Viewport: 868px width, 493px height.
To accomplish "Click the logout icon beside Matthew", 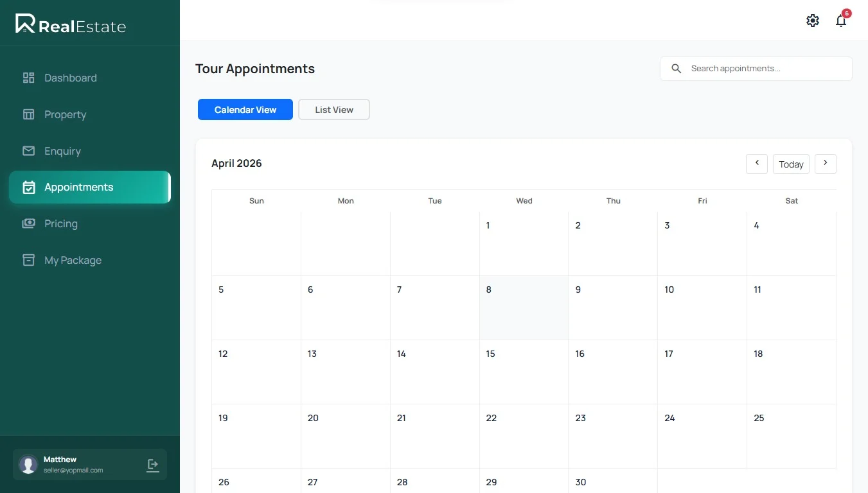I will (153, 465).
